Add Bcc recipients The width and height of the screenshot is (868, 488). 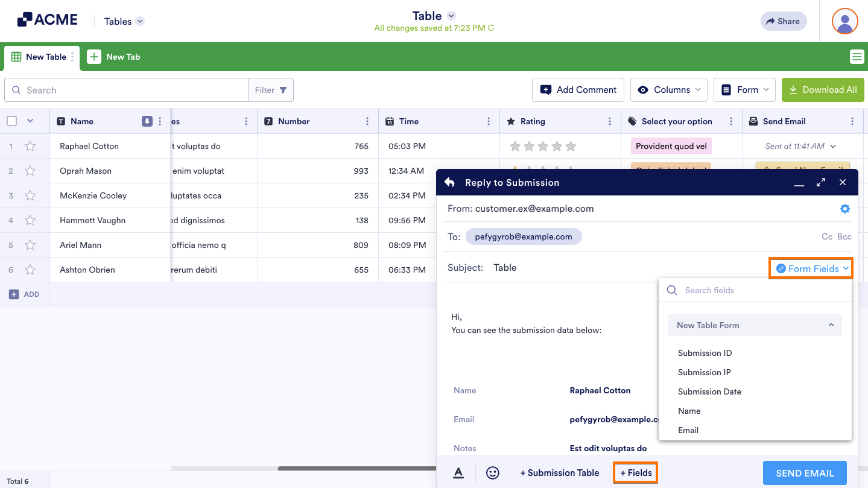(844, 236)
